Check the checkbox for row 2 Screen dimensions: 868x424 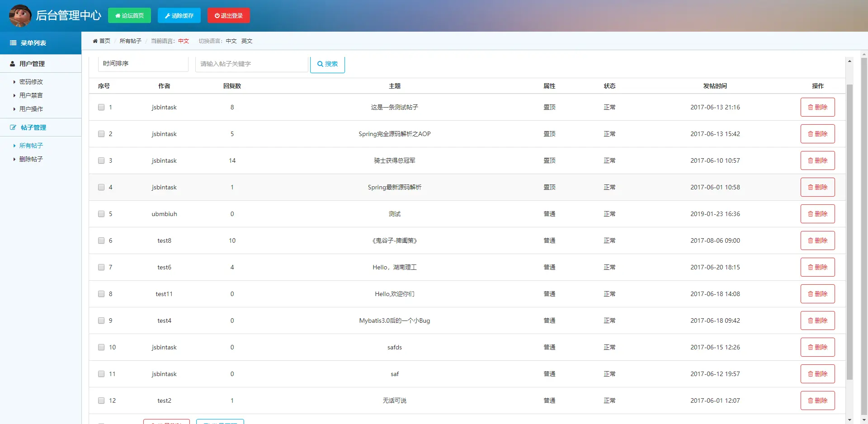tap(101, 134)
